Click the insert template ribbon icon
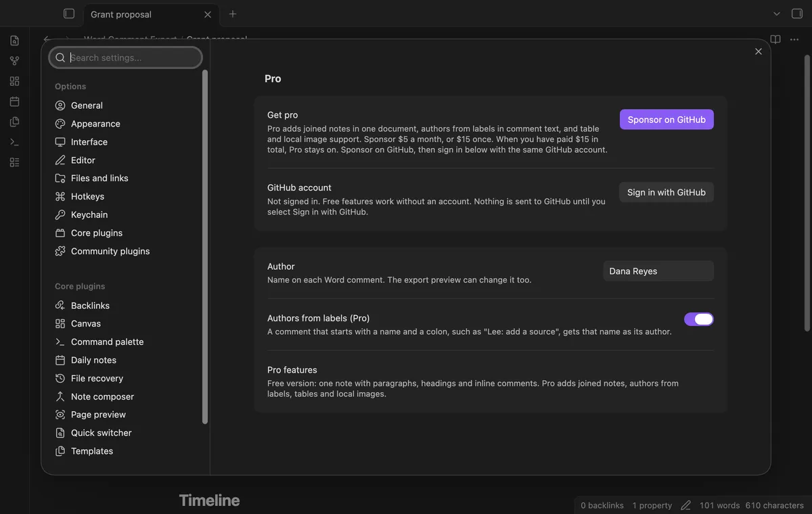Screen dimensions: 812x514 click(14, 122)
